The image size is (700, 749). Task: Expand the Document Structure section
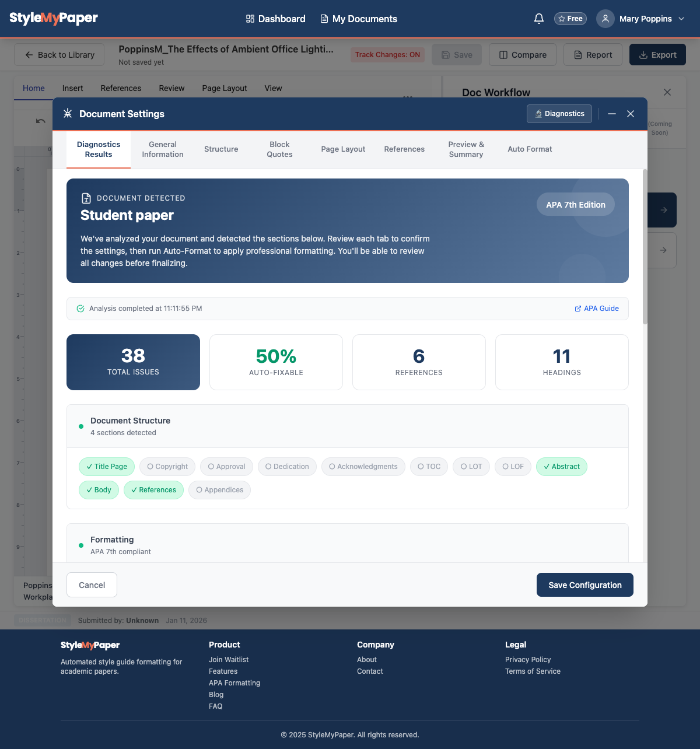(x=348, y=426)
